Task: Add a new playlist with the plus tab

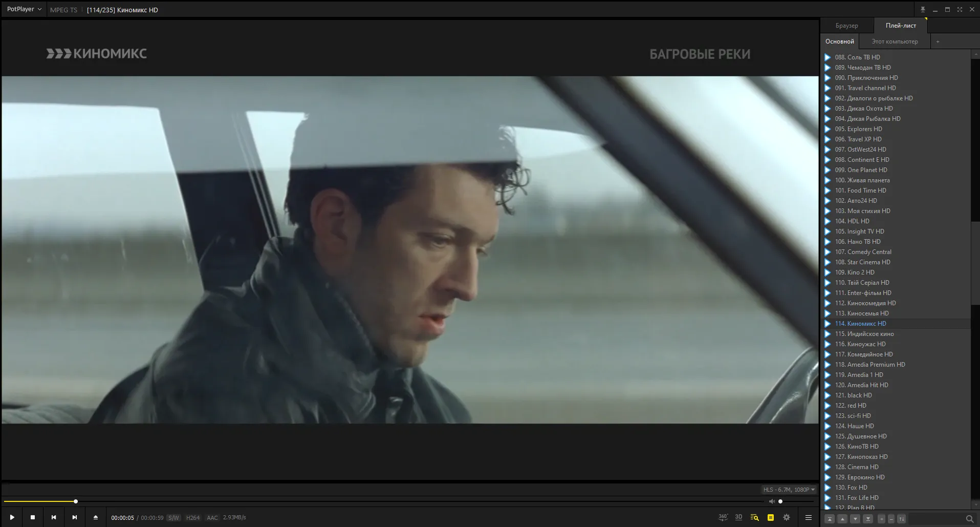Action: pyautogui.click(x=938, y=41)
